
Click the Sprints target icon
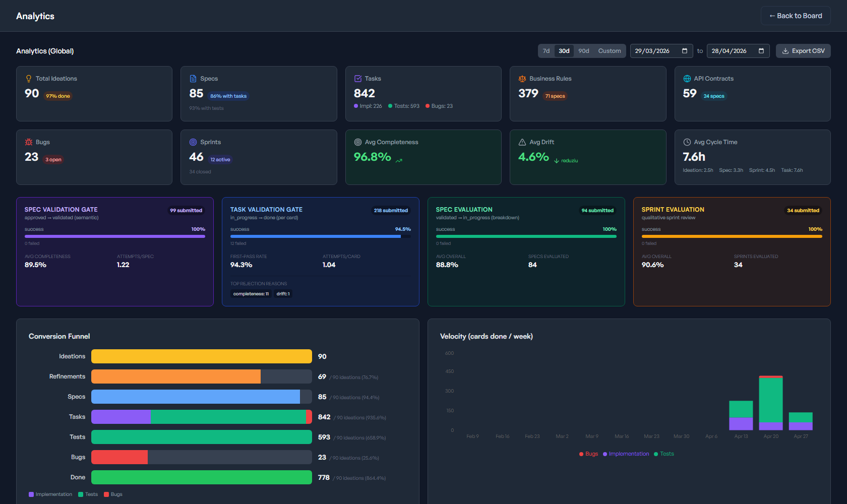coord(193,142)
